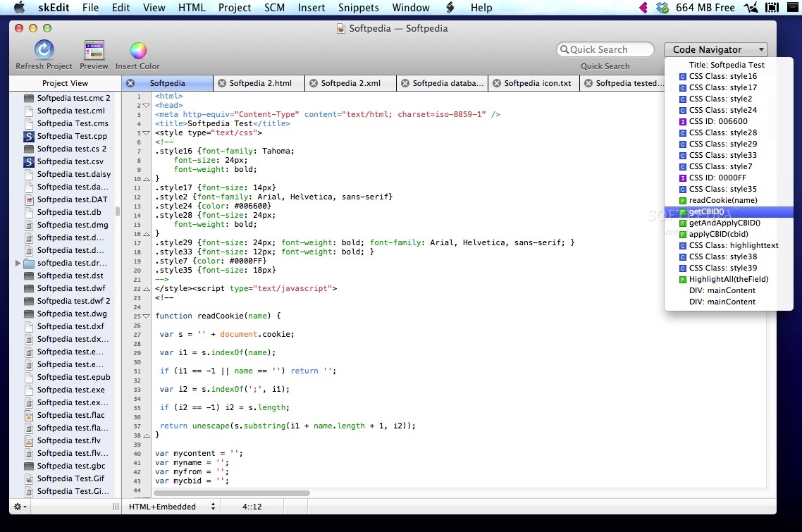The image size is (802, 532).
Task: Fold the head block at line 2
Action: click(147, 106)
